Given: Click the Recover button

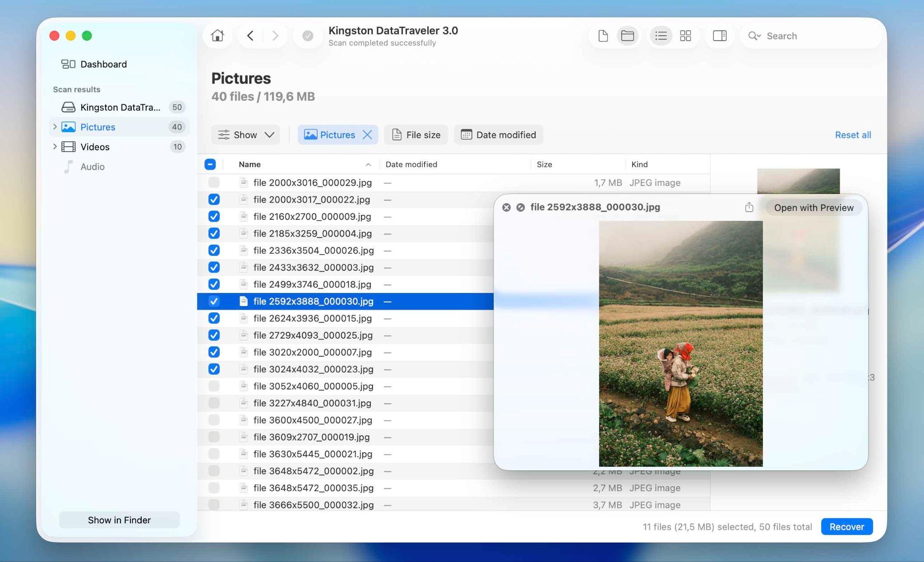Looking at the screenshot, I should (846, 527).
